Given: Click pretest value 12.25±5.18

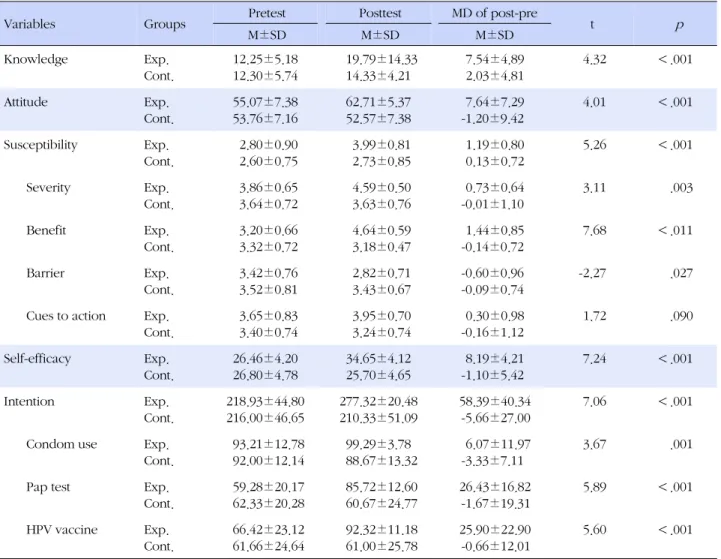Looking at the screenshot, I should pyautogui.click(x=265, y=59).
